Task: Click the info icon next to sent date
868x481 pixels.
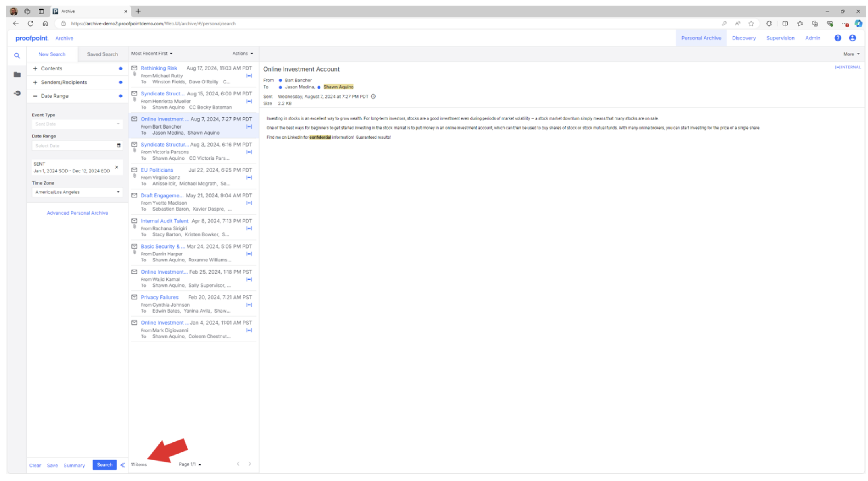Action: point(373,97)
